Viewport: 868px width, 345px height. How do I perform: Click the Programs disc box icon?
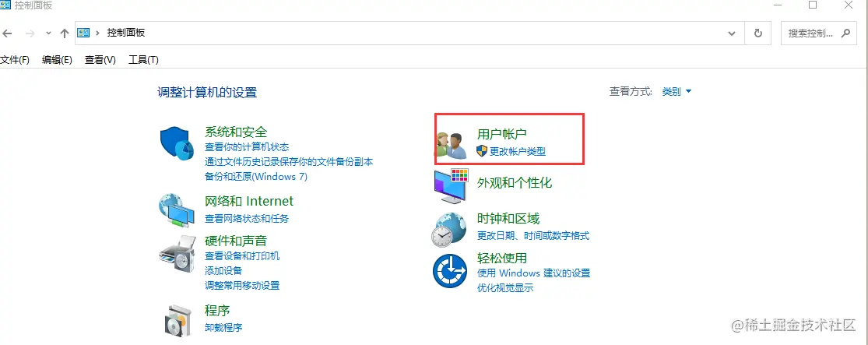178,319
